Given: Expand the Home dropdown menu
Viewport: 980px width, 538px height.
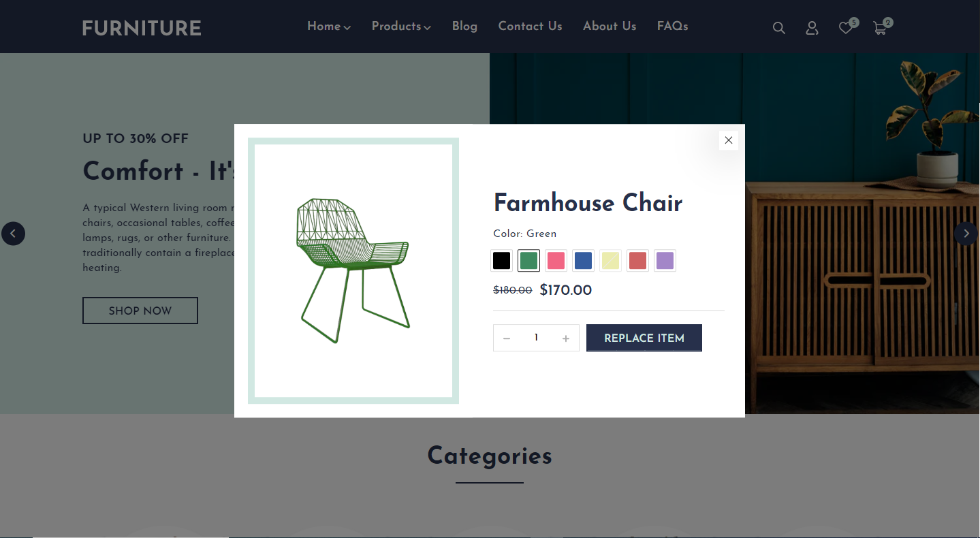Looking at the screenshot, I should tap(329, 27).
